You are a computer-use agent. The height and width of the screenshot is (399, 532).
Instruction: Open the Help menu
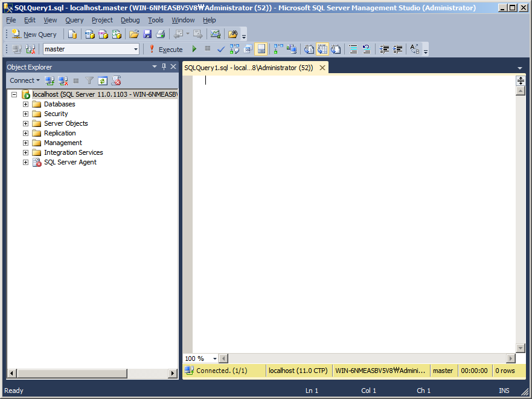click(x=210, y=20)
